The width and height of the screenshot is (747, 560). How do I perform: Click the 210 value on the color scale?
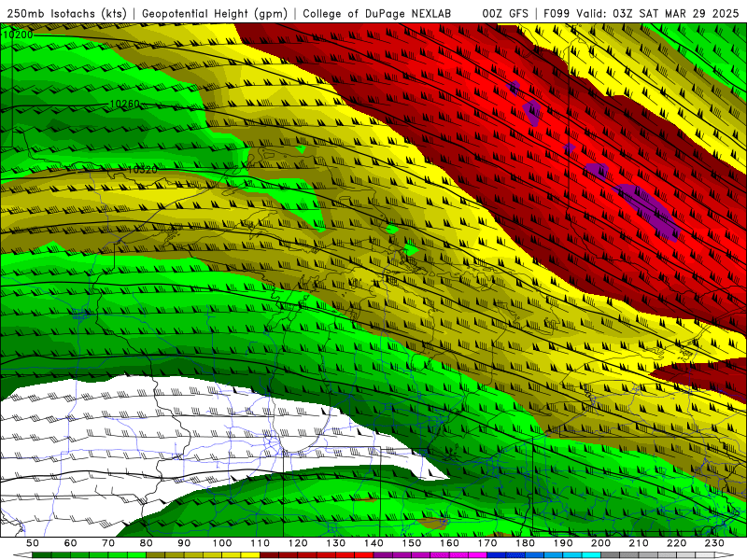click(639, 543)
